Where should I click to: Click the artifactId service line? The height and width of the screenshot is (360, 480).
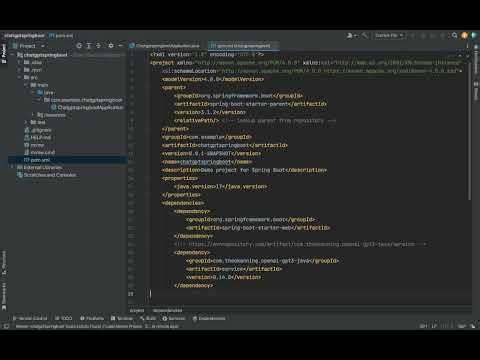pos(234,269)
